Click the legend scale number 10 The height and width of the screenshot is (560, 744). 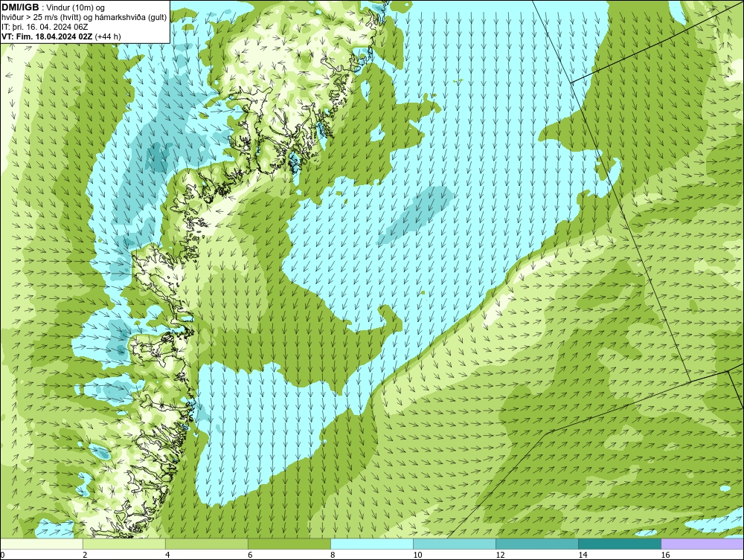(417, 555)
